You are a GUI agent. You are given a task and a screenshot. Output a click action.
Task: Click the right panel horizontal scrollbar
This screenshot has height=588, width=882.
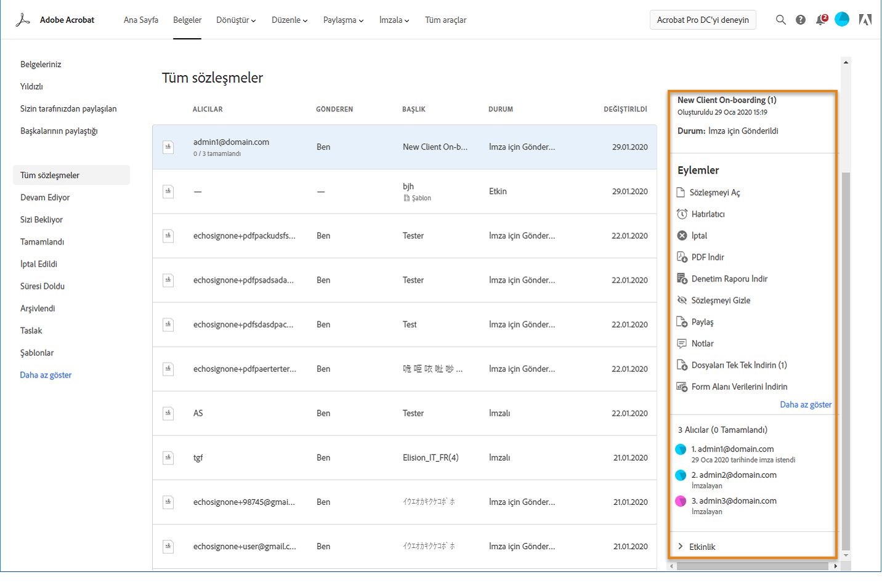(x=752, y=566)
